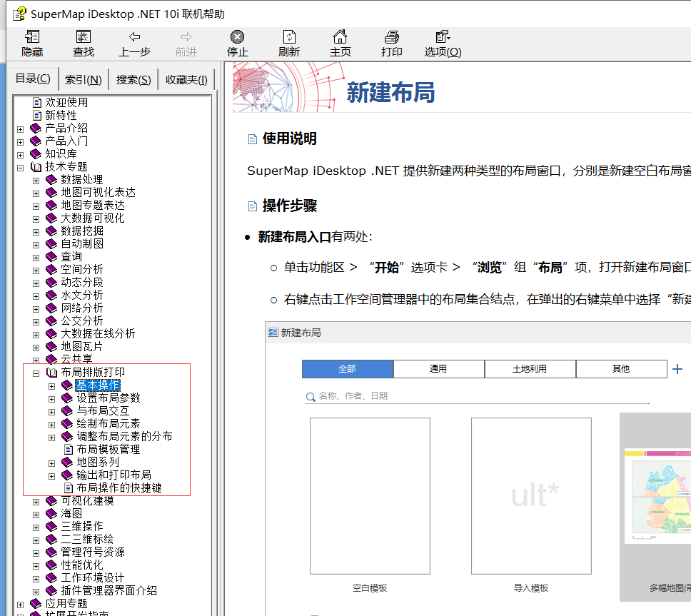The height and width of the screenshot is (616, 691).
Task: Open the 工作环境设计 topic
Action: (93, 577)
